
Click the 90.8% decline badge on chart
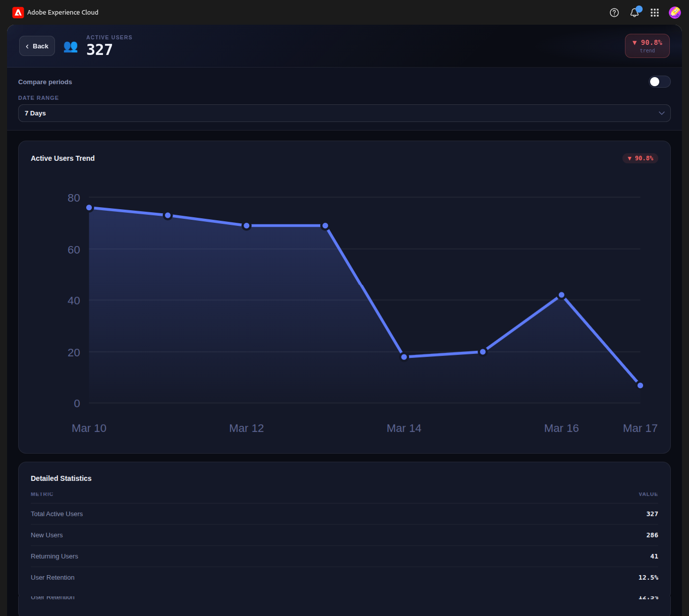point(640,158)
